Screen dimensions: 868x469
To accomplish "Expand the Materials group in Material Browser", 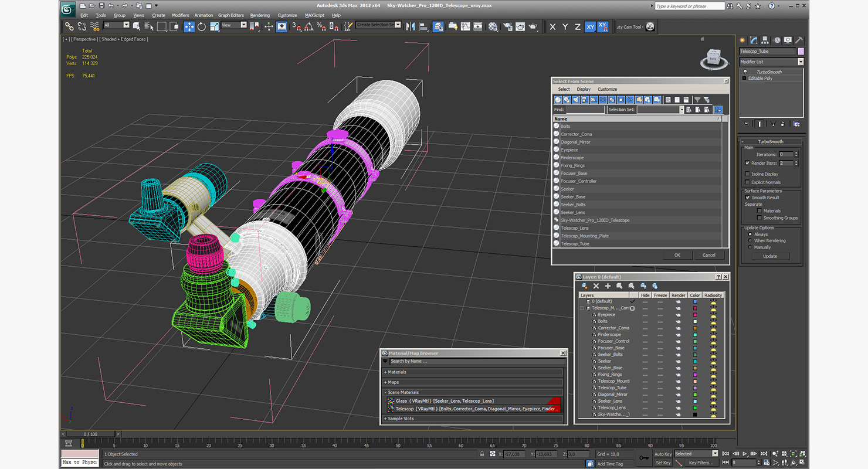I will [x=473, y=372].
